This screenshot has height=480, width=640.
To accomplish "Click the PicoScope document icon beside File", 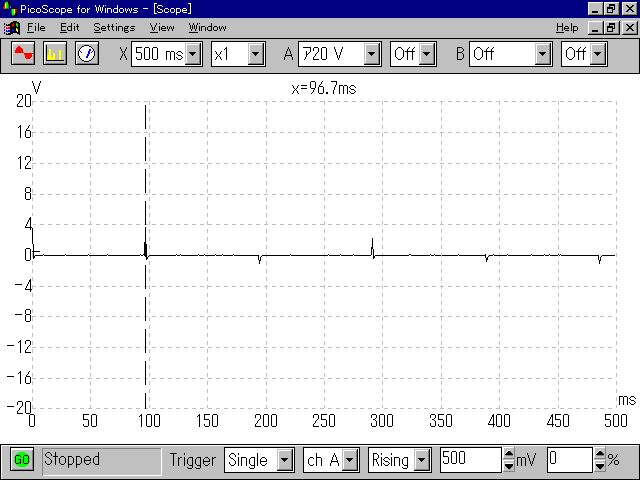I will 12,28.
